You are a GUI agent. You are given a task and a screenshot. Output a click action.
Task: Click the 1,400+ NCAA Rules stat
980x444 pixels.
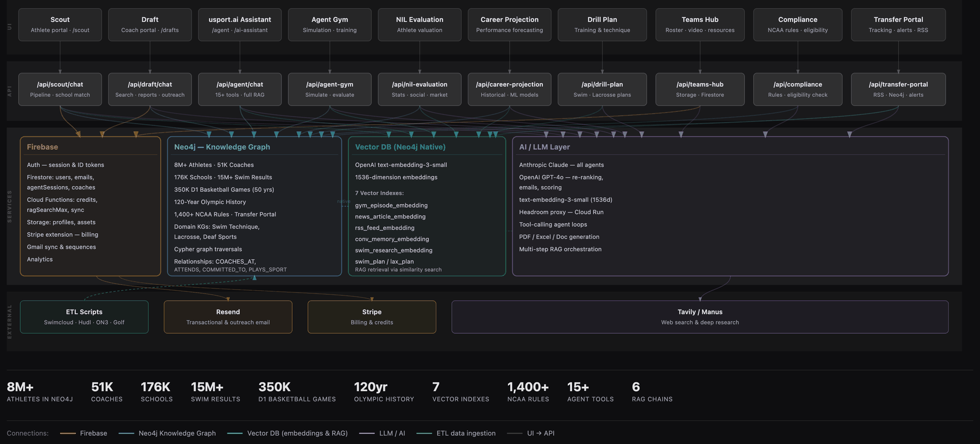pyautogui.click(x=528, y=392)
